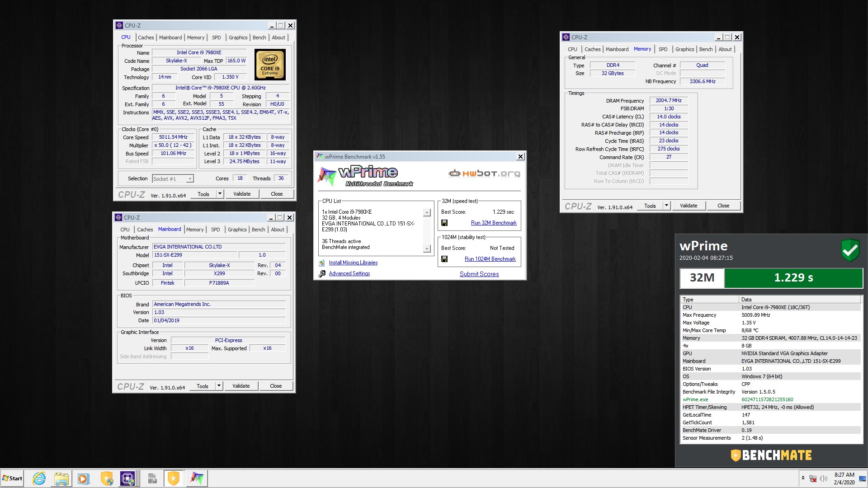This screenshot has height=488, width=868.
Task: Click the Run 32M Benchmark link
Action: [x=493, y=223]
